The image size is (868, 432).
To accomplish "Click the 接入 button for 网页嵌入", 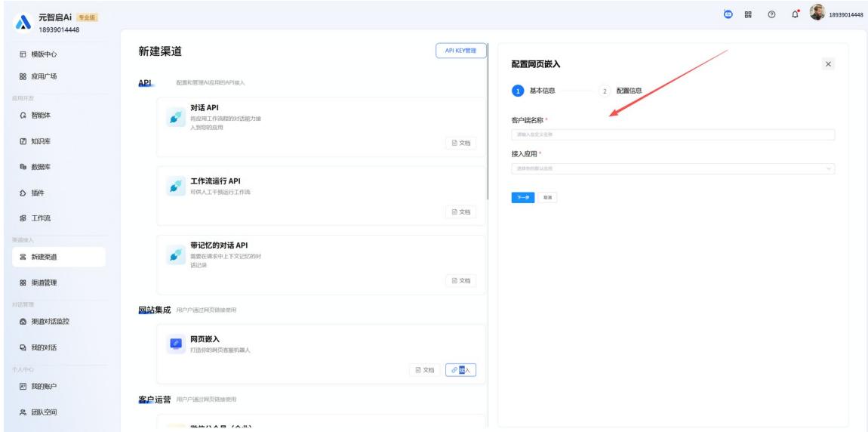I will point(460,369).
